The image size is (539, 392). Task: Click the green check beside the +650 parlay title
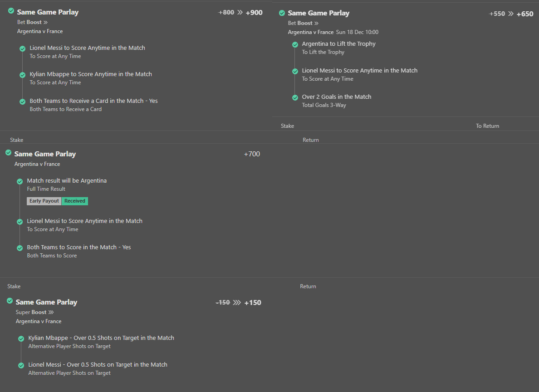click(x=282, y=13)
